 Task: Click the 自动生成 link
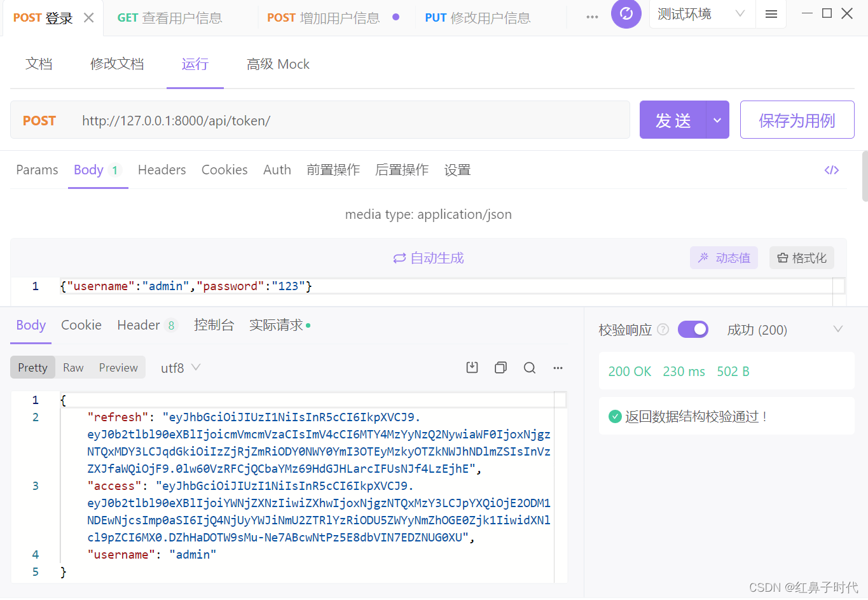[x=429, y=258]
